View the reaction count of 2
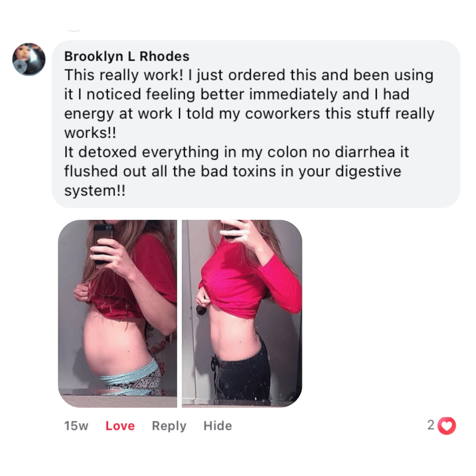476x476 pixels. point(431,425)
